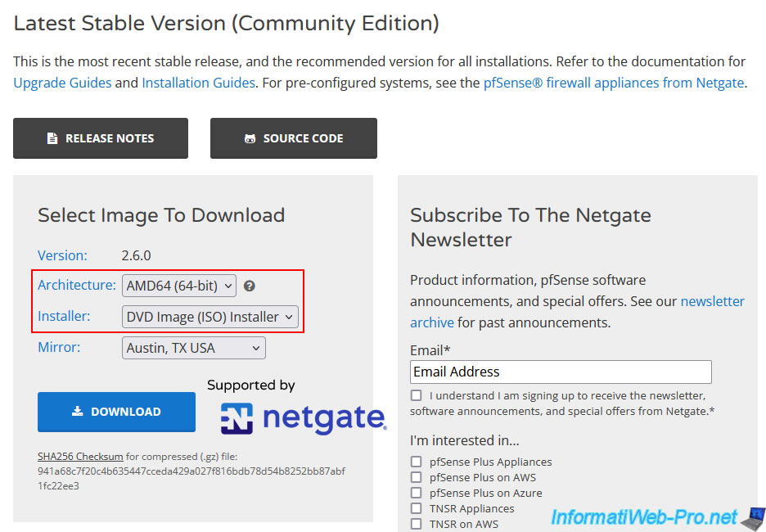
Task: Click the SHA256 Checksum link
Action: click(80, 456)
